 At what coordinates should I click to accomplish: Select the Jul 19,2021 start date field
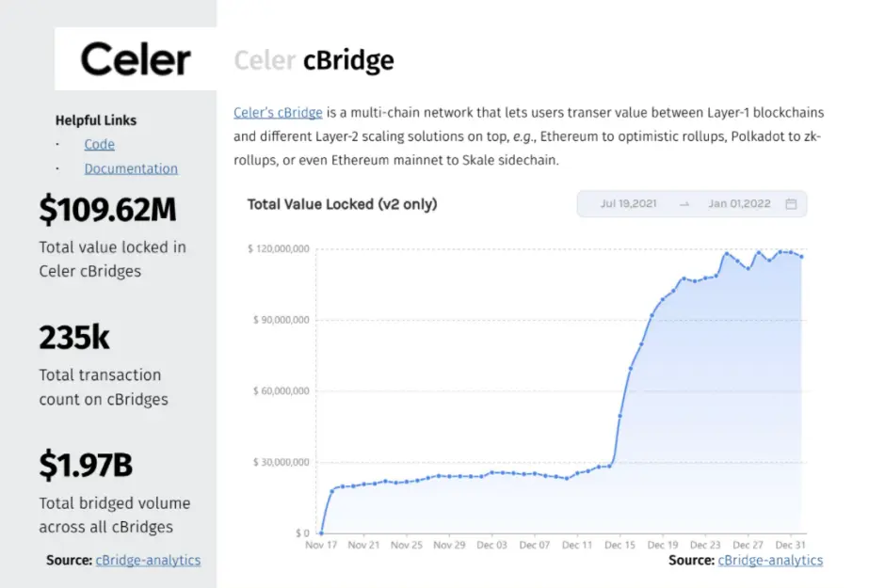[x=628, y=203]
